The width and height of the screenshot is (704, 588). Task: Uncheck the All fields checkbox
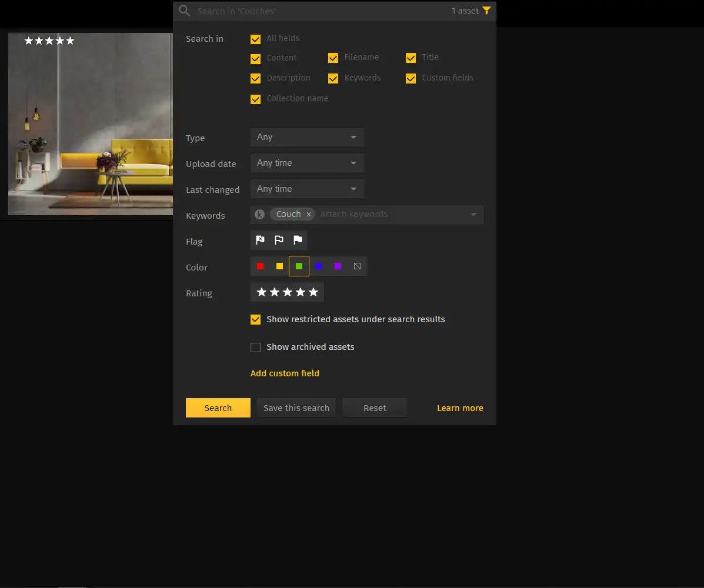(x=255, y=39)
